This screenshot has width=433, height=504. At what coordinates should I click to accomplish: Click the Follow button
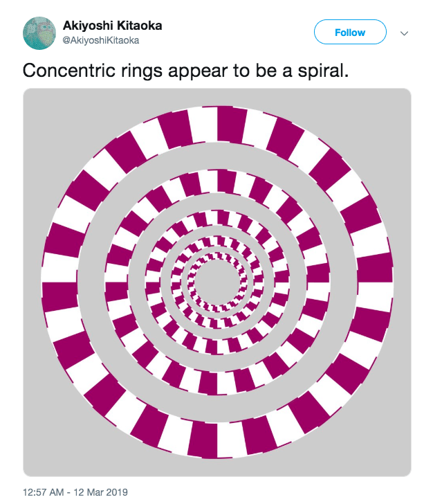click(349, 33)
